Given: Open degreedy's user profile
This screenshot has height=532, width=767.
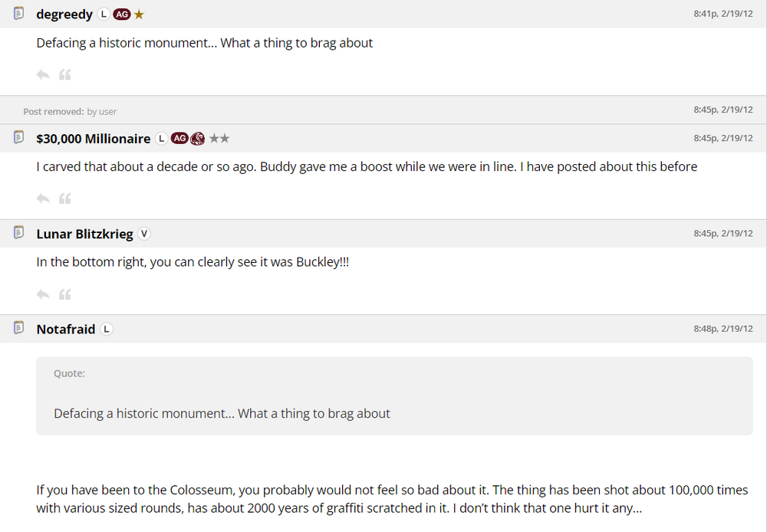Looking at the screenshot, I should [x=64, y=15].
